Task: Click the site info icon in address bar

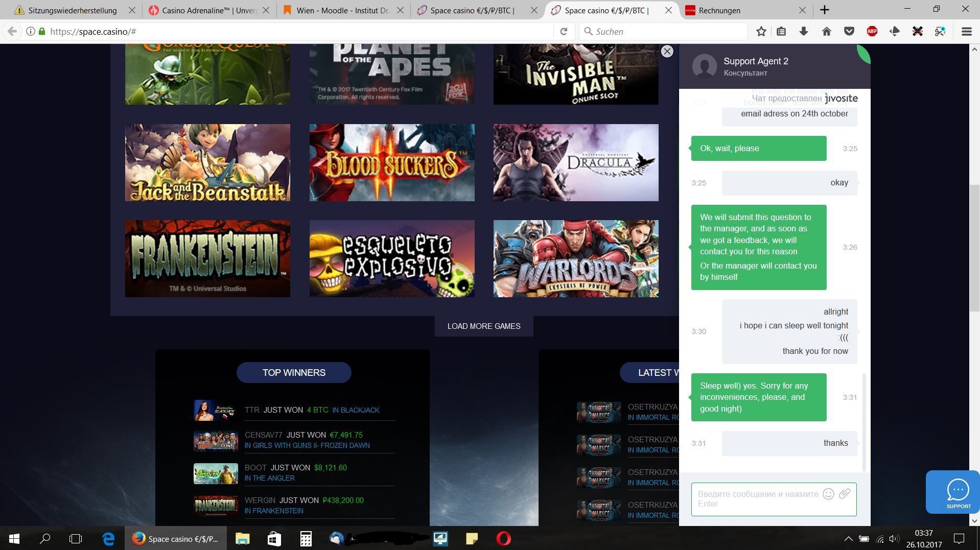Action: click(x=31, y=32)
